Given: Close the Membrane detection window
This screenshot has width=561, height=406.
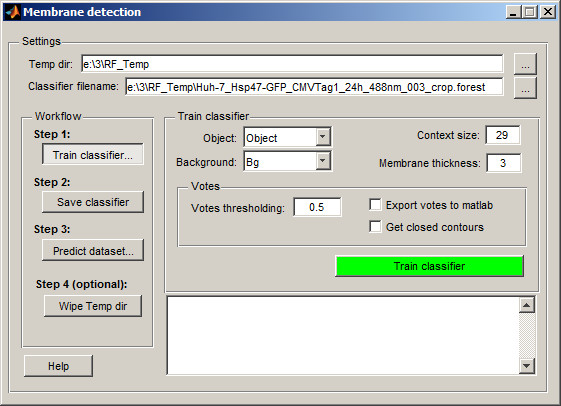Looking at the screenshot, I should (547, 12).
